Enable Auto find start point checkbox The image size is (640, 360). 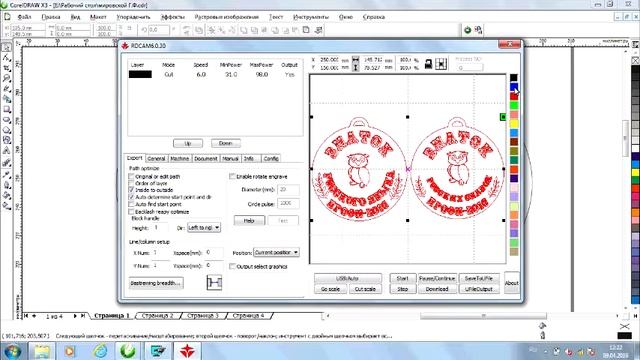click(x=131, y=204)
